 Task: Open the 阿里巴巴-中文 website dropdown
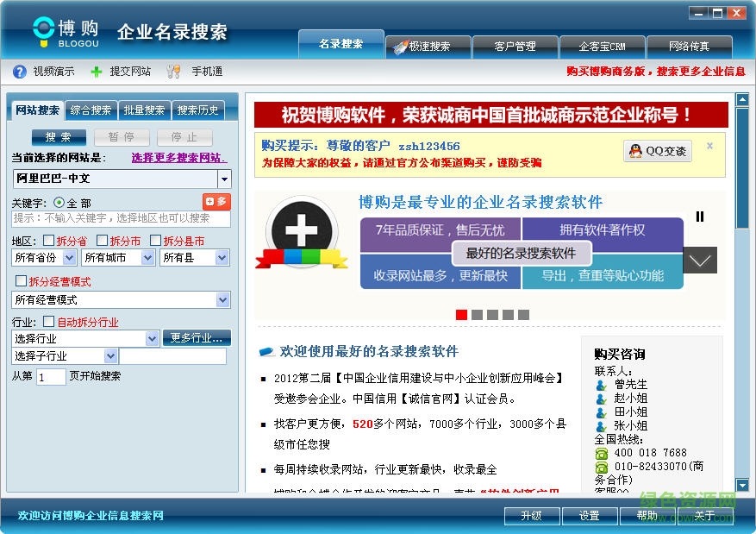click(224, 179)
